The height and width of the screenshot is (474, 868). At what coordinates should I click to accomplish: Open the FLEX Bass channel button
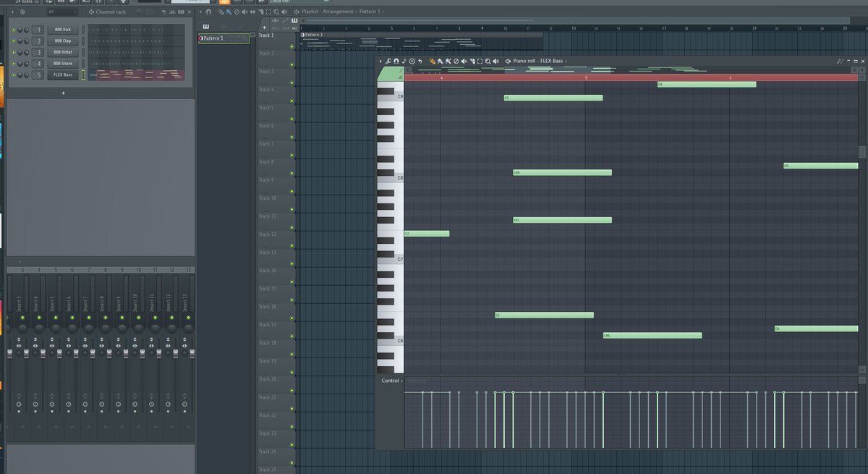click(63, 75)
